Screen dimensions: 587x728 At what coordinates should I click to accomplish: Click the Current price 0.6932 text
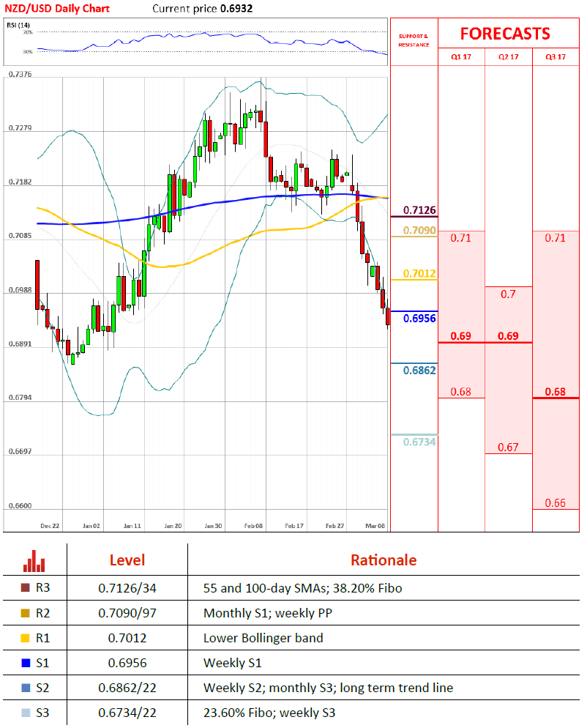click(202, 8)
